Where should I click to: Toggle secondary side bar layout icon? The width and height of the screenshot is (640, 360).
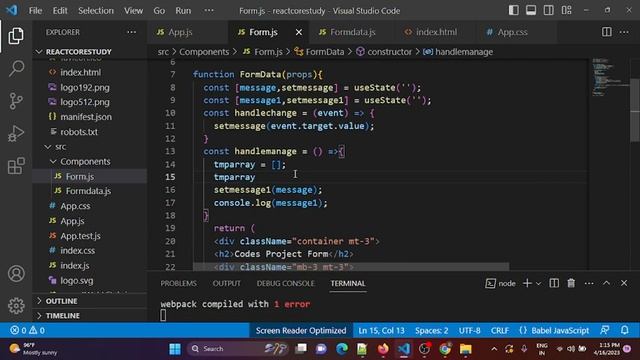click(x=549, y=11)
